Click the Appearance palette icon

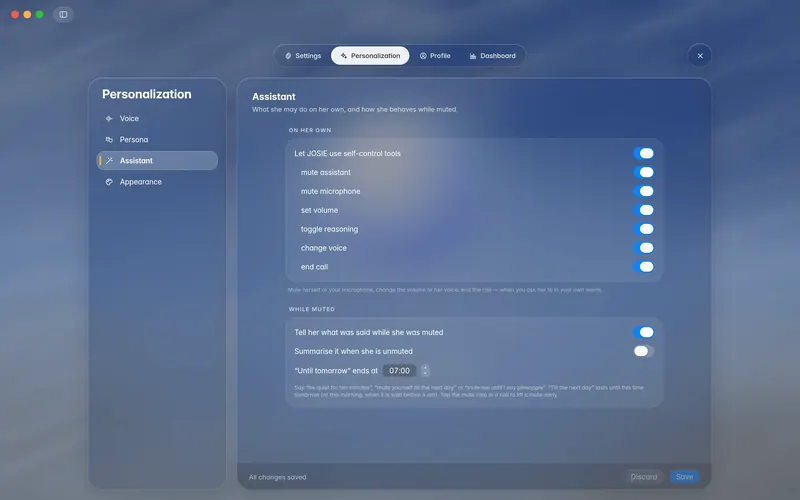(x=109, y=182)
